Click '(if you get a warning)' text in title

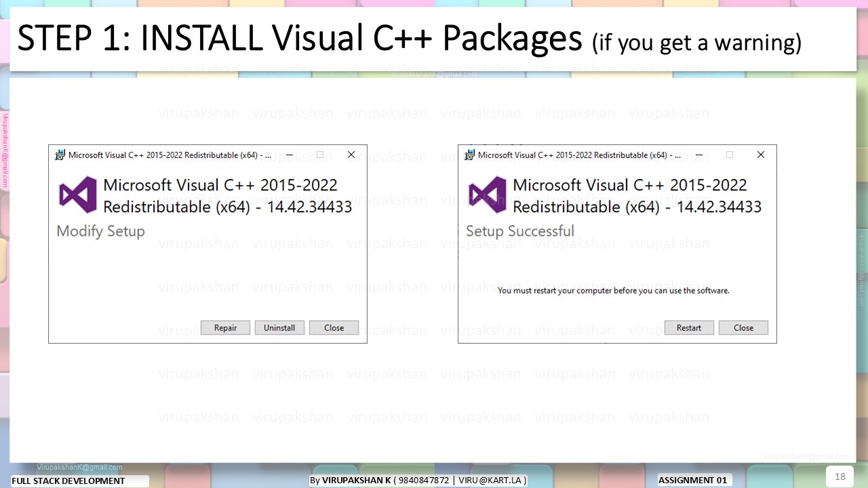(696, 42)
